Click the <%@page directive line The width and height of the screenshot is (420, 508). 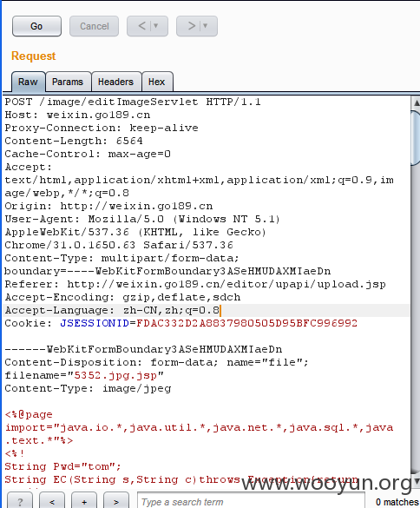(x=29, y=415)
